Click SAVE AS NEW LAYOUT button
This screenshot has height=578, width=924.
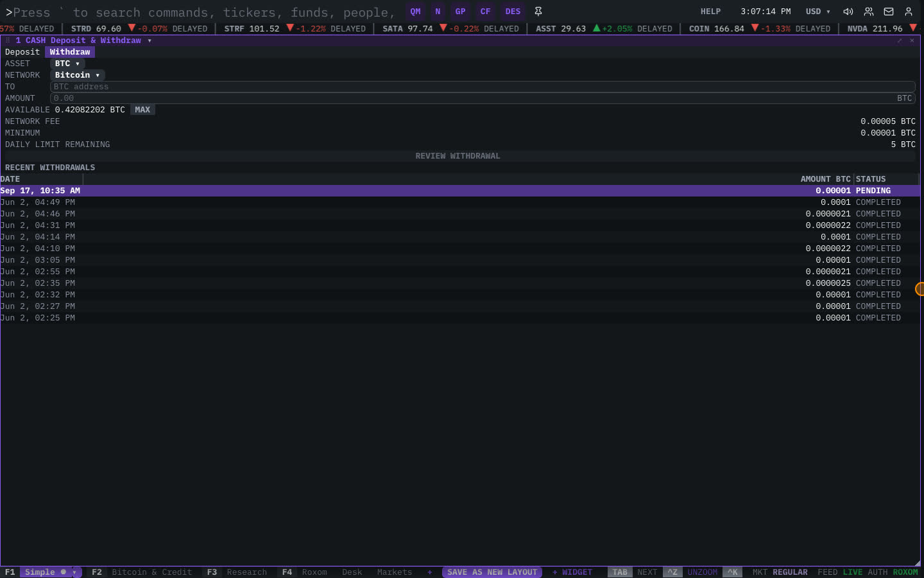[492, 572]
